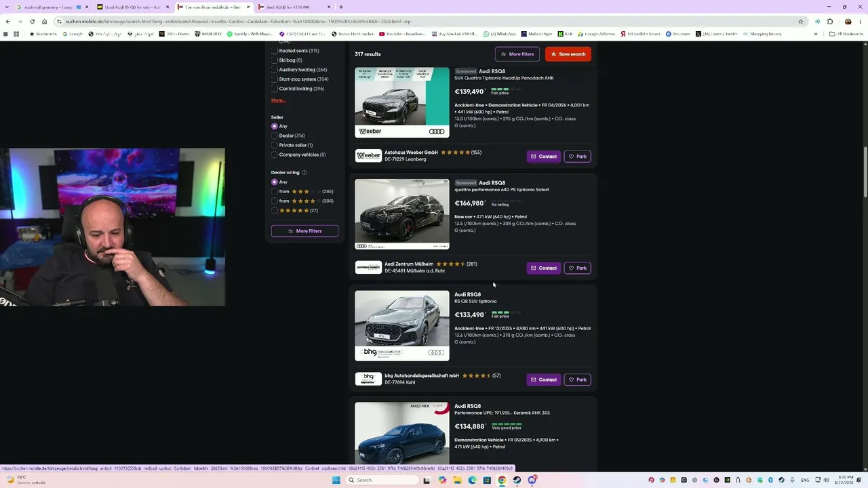This screenshot has height=488, width=868.
Task: Click the address bar URL
Action: click(x=237, y=21)
